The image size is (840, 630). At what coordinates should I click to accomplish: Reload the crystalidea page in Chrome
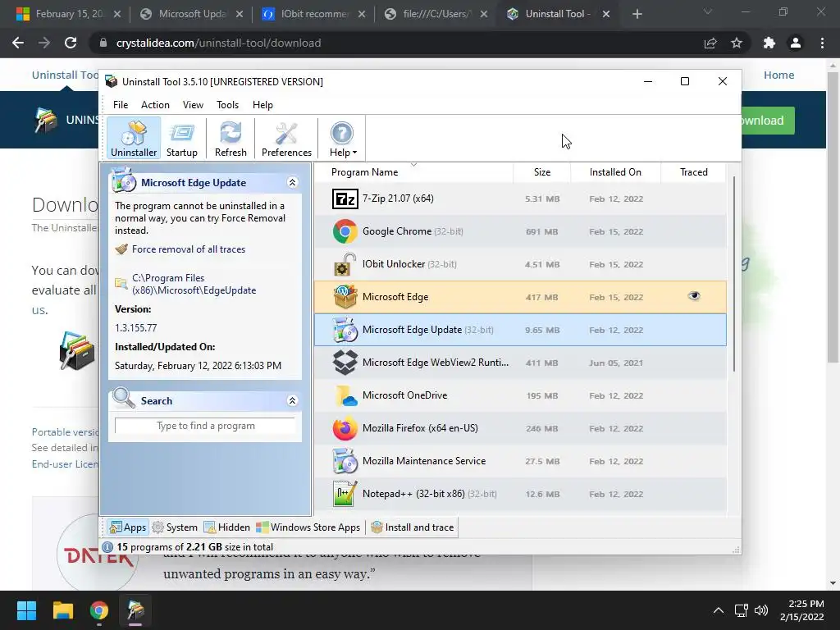coord(71,43)
